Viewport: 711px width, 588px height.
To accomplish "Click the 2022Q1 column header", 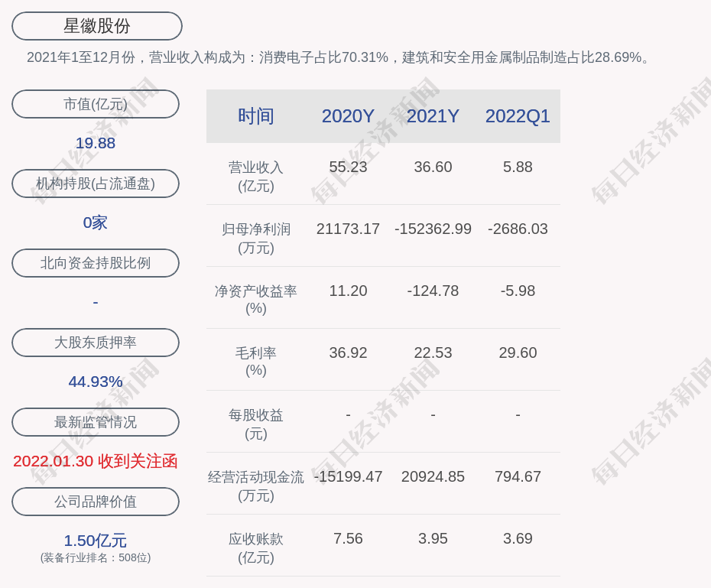I will pos(518,116).
